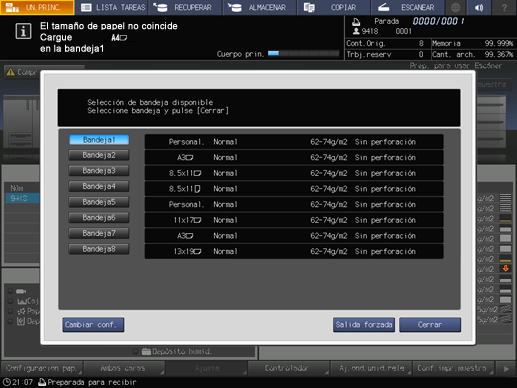Open help with the question mark icon
This screenshot has width=517, height=388.
tap(504, 7)
